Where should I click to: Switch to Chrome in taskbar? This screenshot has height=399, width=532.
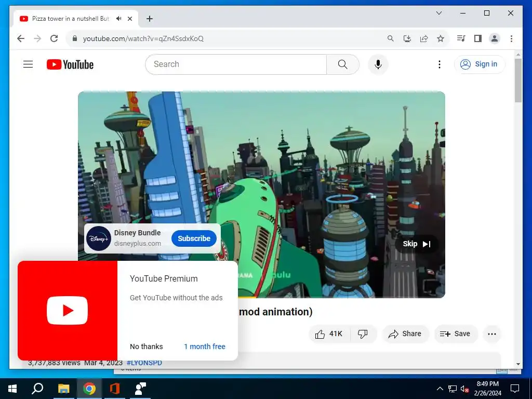coord(89,389)
